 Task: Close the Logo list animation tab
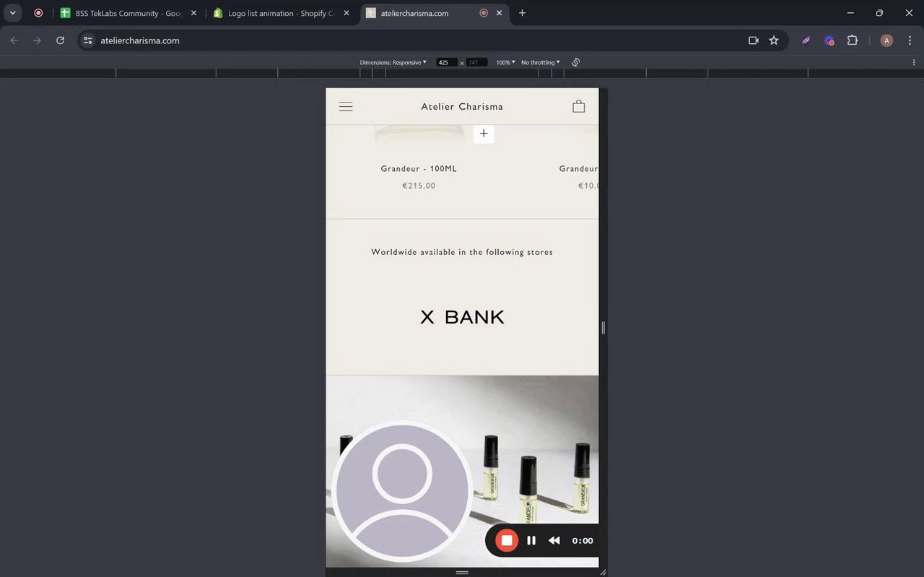point(346,13)
